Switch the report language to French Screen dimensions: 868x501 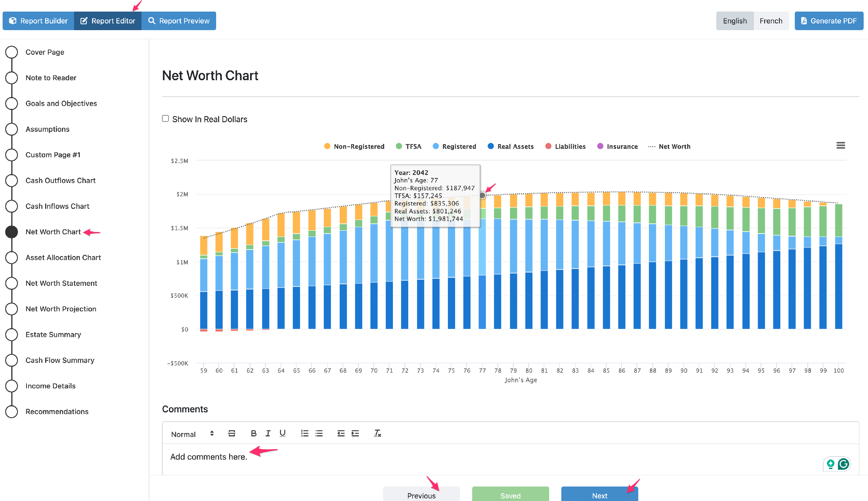[x=770, y=21]
